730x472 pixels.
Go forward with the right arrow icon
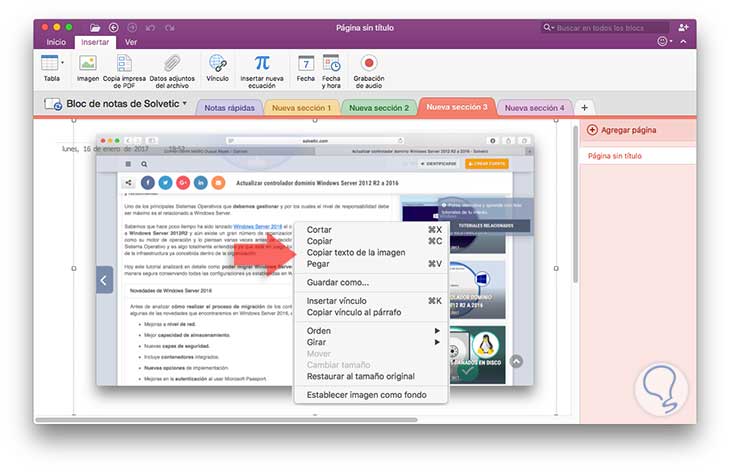[132, 28]
